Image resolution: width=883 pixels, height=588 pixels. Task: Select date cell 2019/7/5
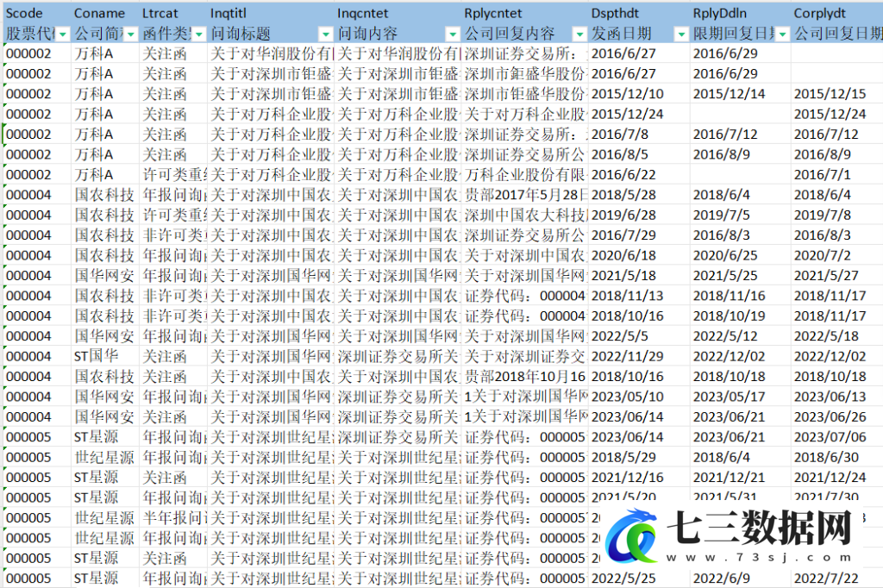741,216
